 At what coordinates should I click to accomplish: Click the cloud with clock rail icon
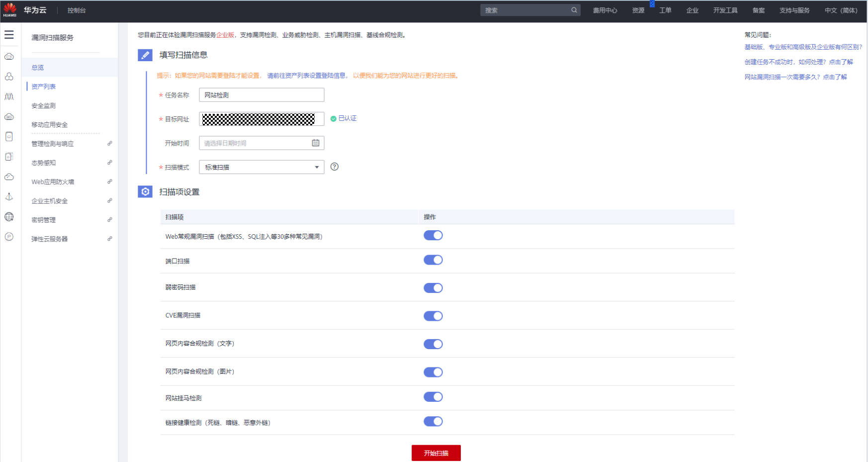9,177
